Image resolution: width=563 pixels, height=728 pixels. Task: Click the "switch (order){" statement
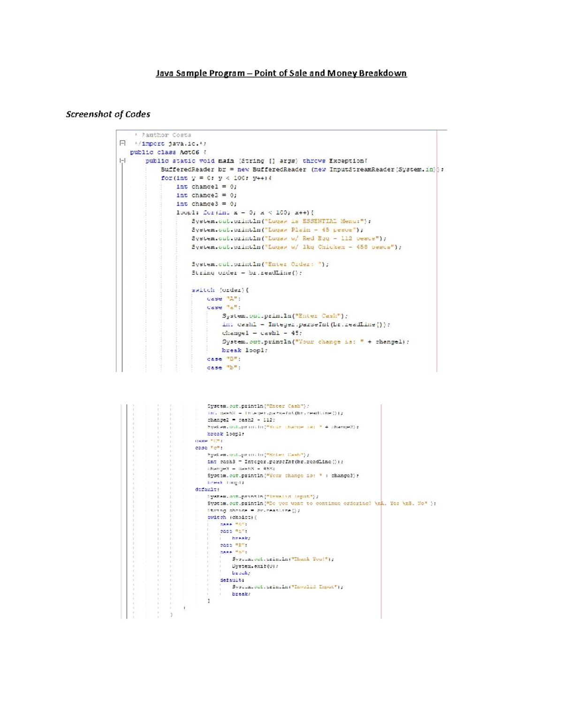[x=220, y=290]
